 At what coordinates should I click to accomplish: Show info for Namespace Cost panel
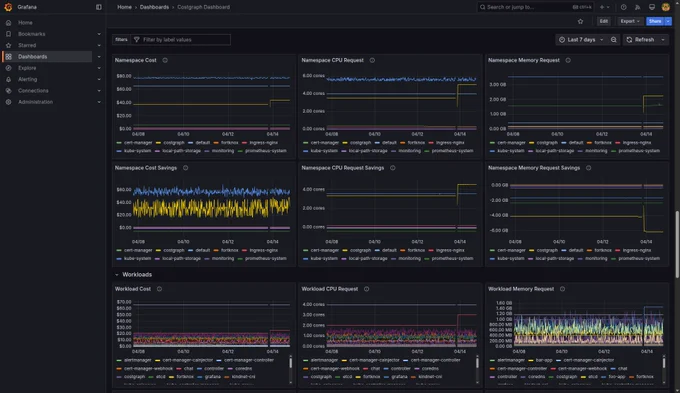coord(165,60)
